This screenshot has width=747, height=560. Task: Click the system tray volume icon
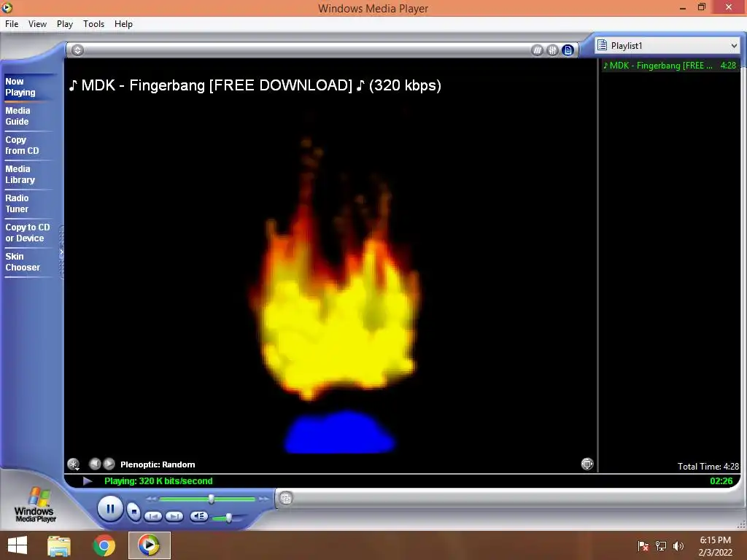coord(678,545)
